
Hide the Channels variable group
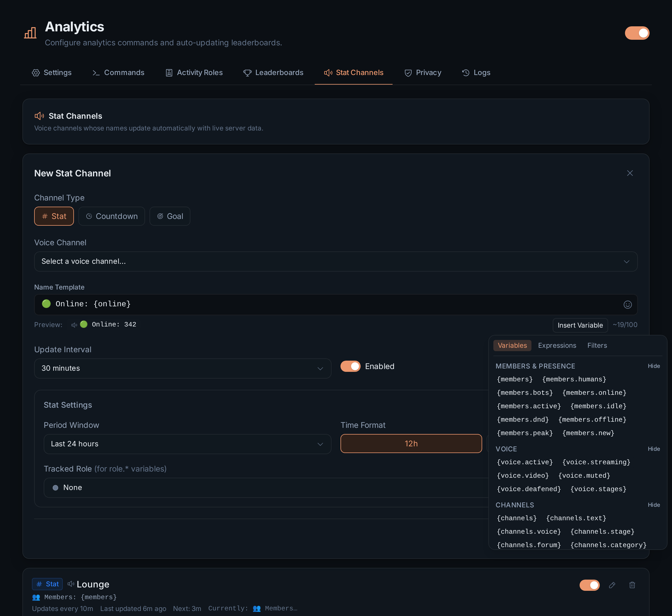click(x=654, y=505)
